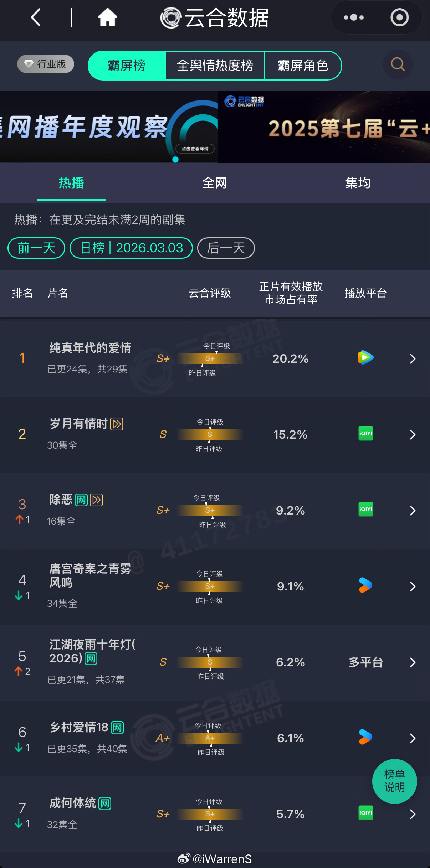Activate the 集均 view toggle

point(358,183)
